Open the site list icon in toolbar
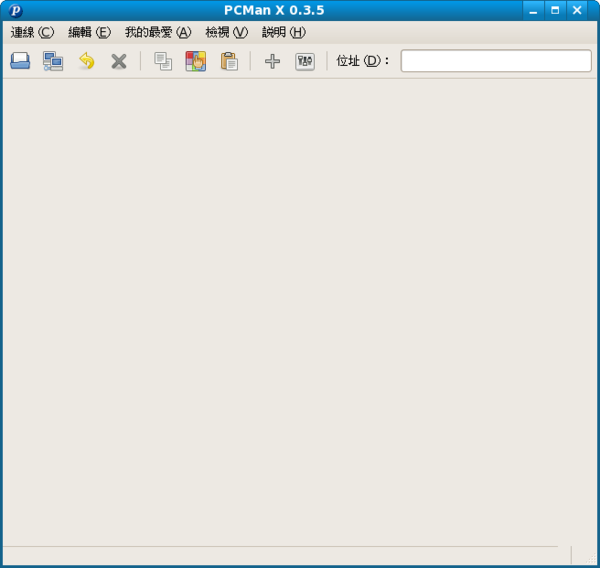Screen dimensions: 600x568 coord(20,61)
